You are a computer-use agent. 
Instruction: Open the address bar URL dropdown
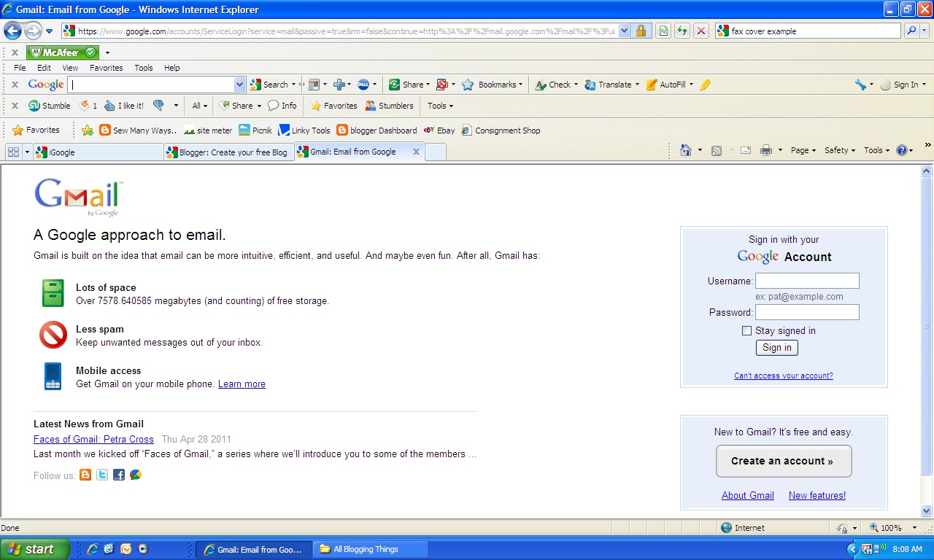[624, 31]
